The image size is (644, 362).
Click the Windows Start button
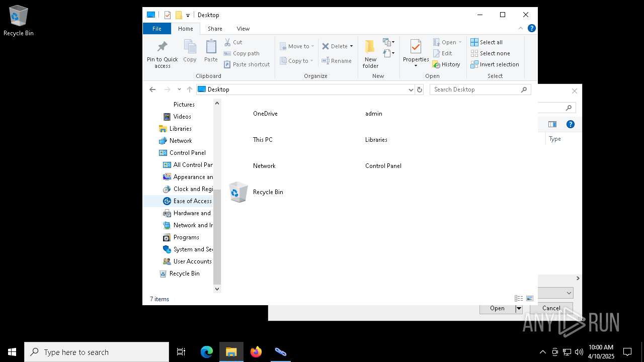[x=12, y=352]
